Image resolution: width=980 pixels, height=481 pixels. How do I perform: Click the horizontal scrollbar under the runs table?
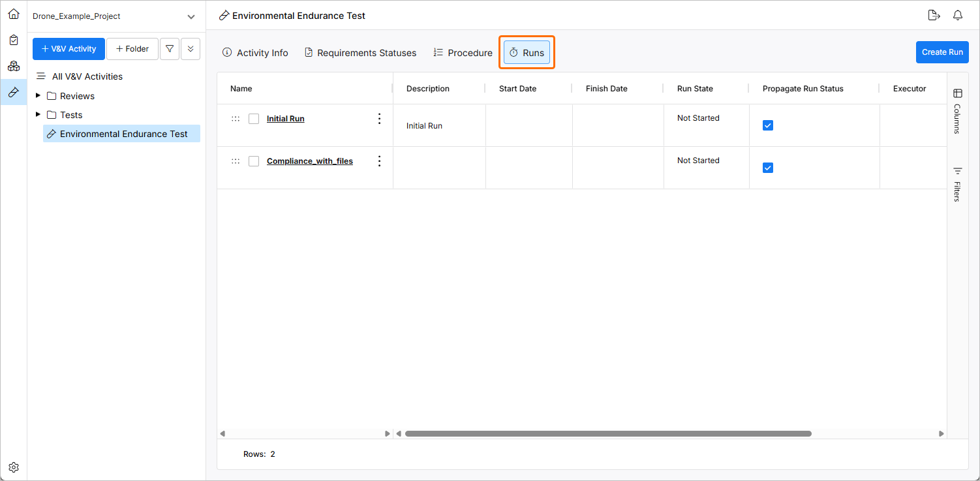pyautogui.click(x=607, y=433)
